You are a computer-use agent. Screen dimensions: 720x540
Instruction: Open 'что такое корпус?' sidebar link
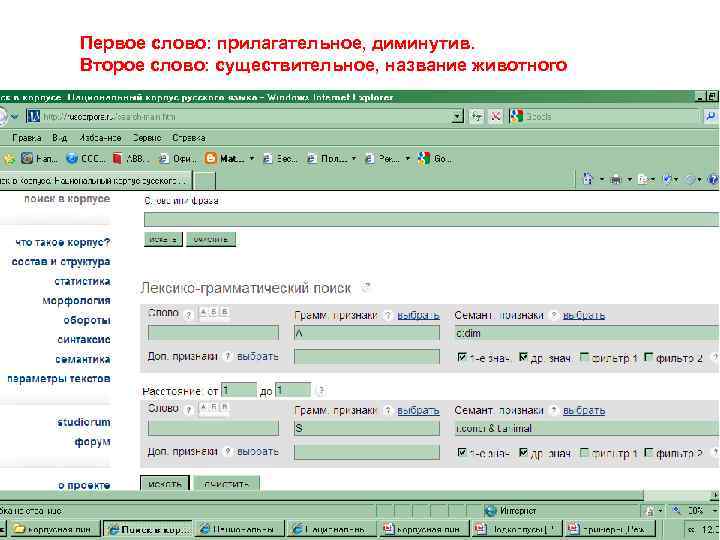63,242
